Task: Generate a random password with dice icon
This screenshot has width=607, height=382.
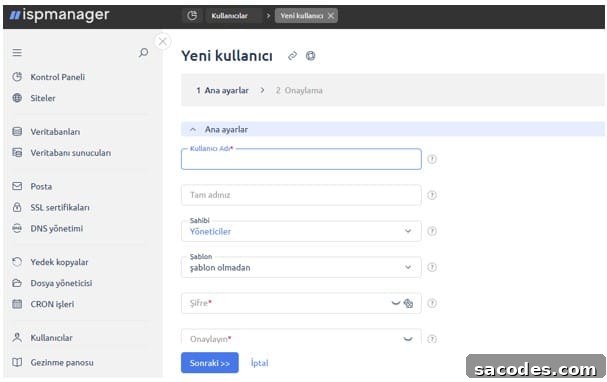Action: 408,303
